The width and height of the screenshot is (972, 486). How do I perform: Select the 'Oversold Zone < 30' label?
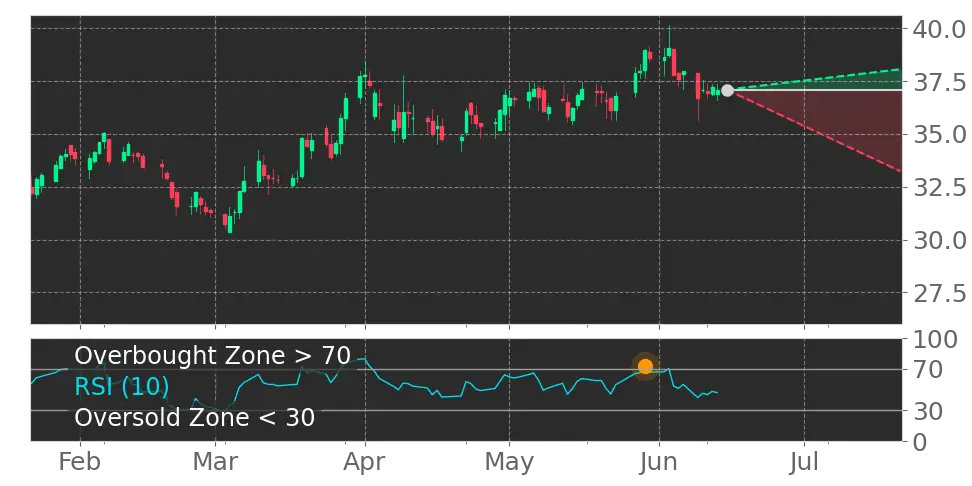[x=195, y=418]
